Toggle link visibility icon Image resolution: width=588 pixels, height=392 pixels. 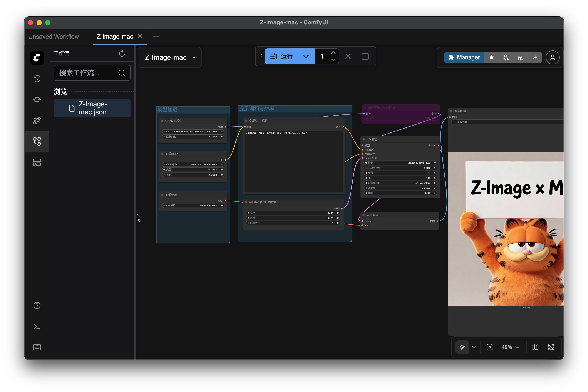pyautogui.click(x=551, y=347)
